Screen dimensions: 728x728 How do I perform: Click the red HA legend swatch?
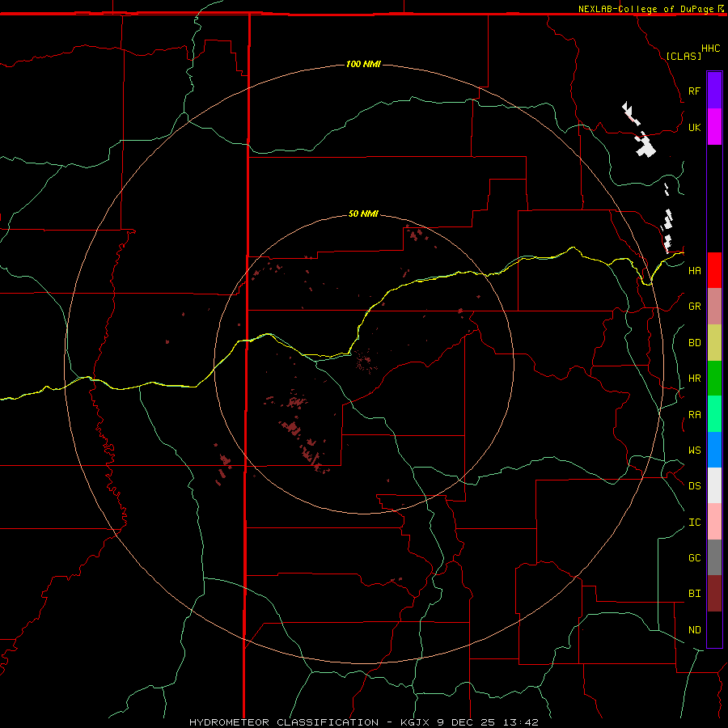[x=714, y=270]
